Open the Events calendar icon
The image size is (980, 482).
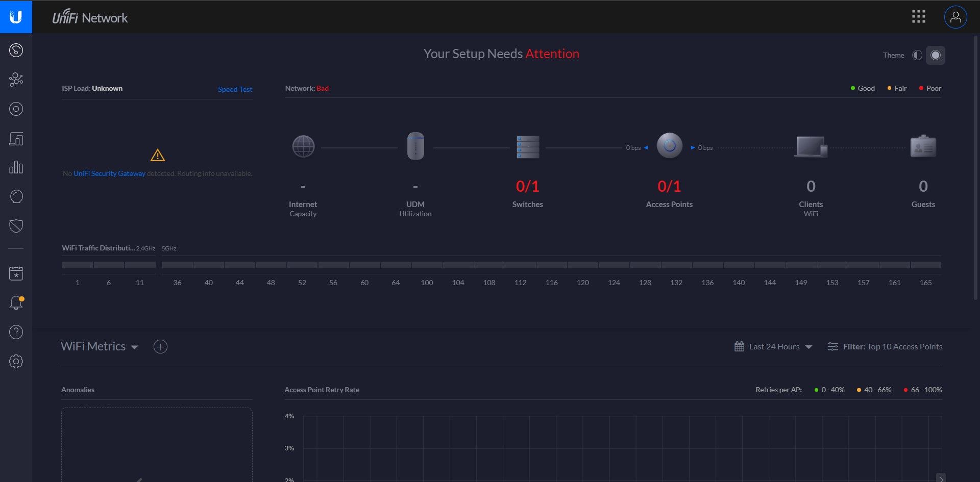point(16,273)
